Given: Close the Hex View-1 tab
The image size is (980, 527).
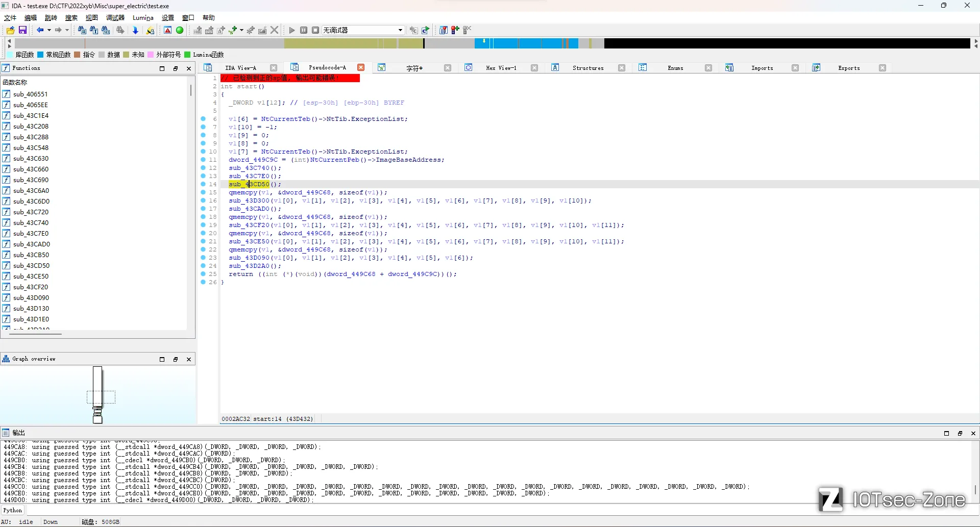Looking at the screenshot, I should (x=534, y=68).
